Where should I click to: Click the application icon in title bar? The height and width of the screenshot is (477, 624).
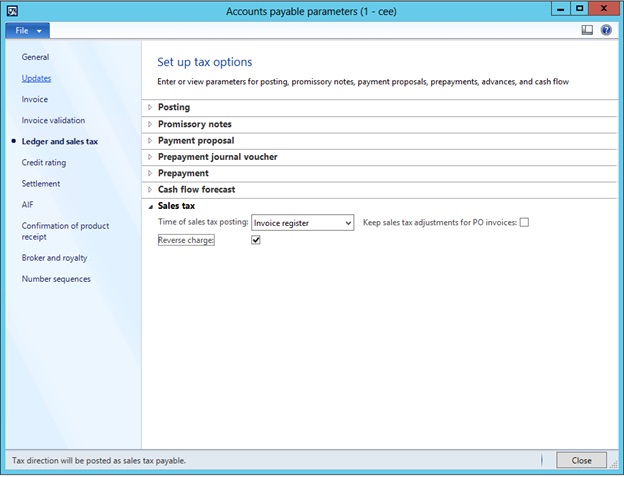tap(12, 11)
